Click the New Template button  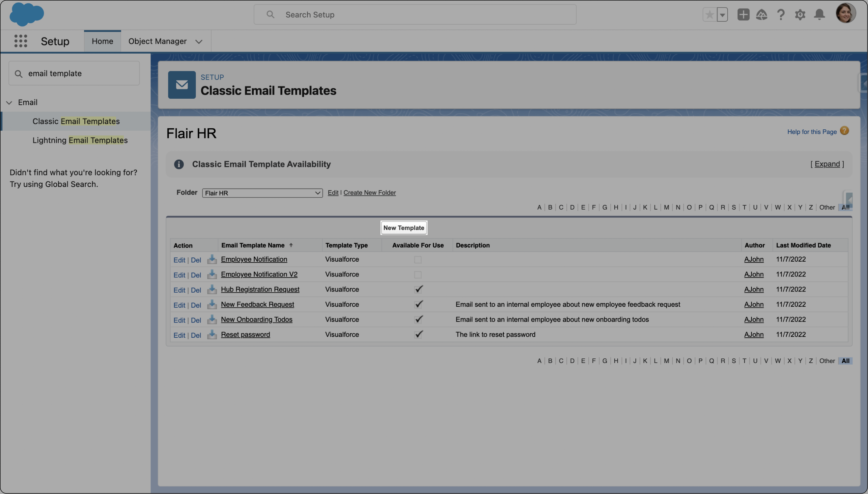coord(404,228)
